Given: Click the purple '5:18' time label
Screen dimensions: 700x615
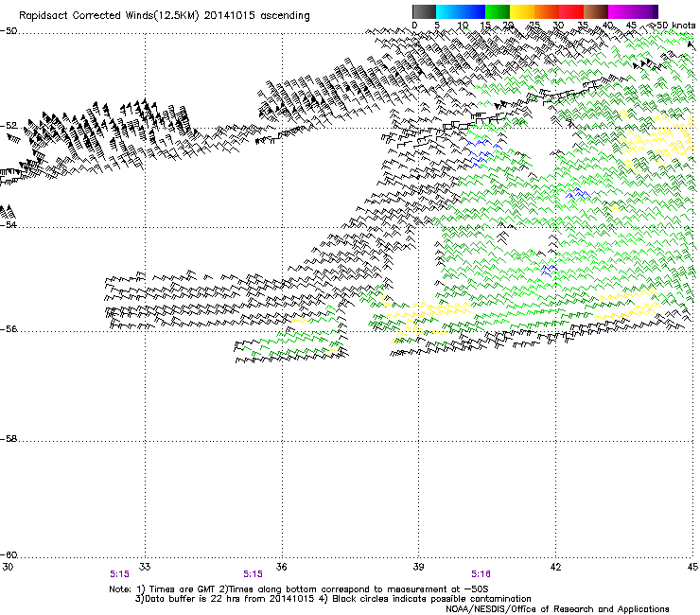Looking at the screenshot, I should tap(481, 574).
